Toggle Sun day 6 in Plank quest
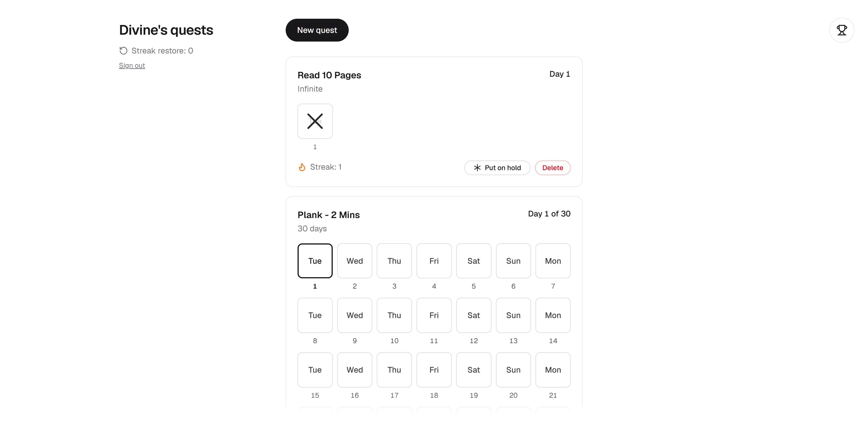868x437 pixels. coord(513,261)
